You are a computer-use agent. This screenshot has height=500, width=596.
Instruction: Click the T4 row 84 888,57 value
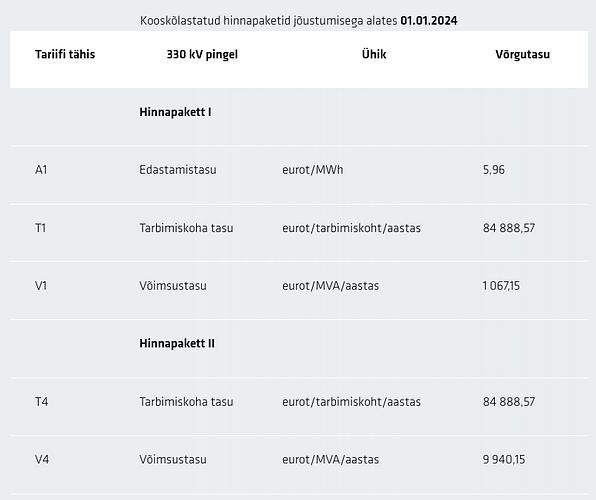[x=509, y=402]
